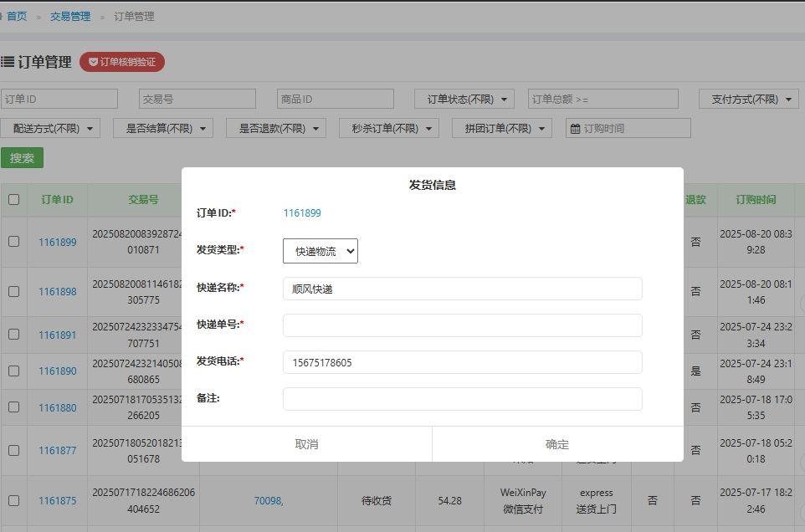The height and width of the screenshot is (532, 805).
Task: Click the express 送货上门 cell
Action: click(596, 501)
